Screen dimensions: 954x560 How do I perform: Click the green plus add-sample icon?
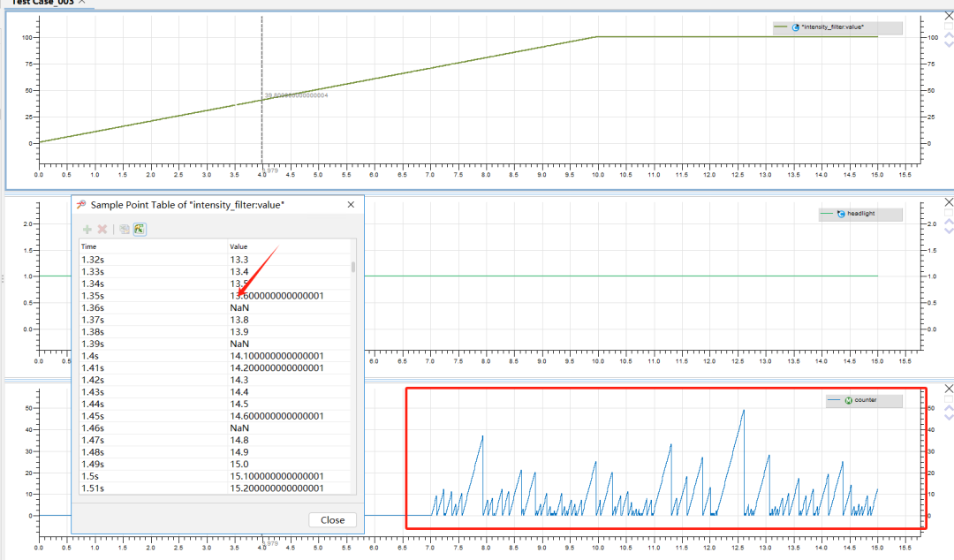(x=87, y=229)
